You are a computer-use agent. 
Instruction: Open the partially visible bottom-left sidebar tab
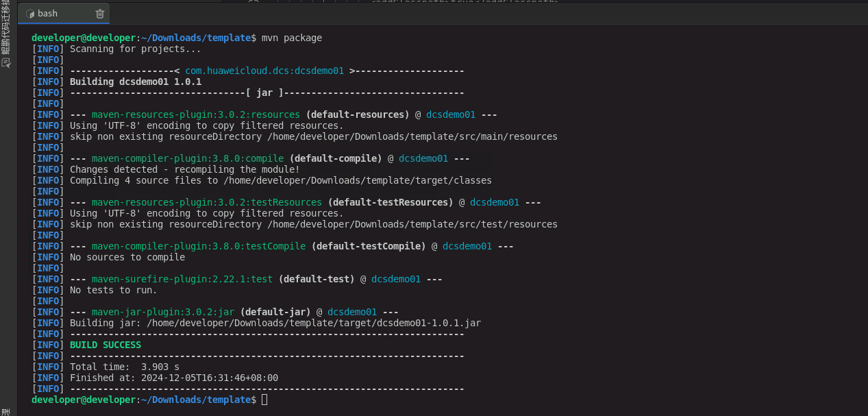pos(6,412)
